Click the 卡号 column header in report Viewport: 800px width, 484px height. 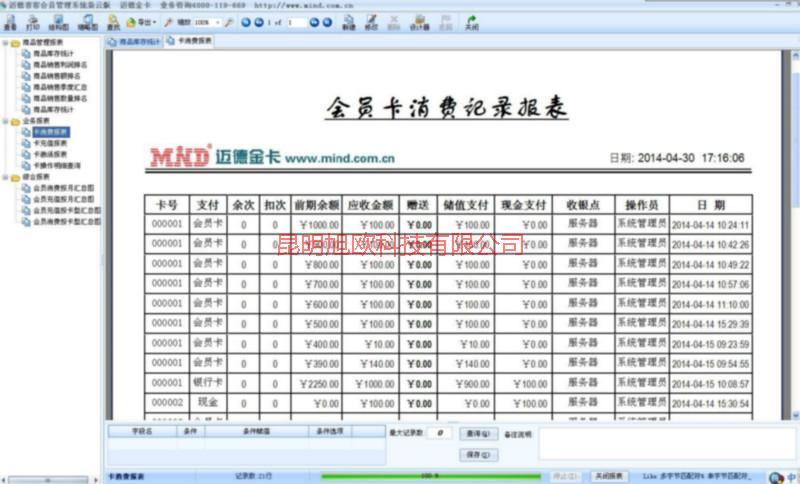pos(167,205)
